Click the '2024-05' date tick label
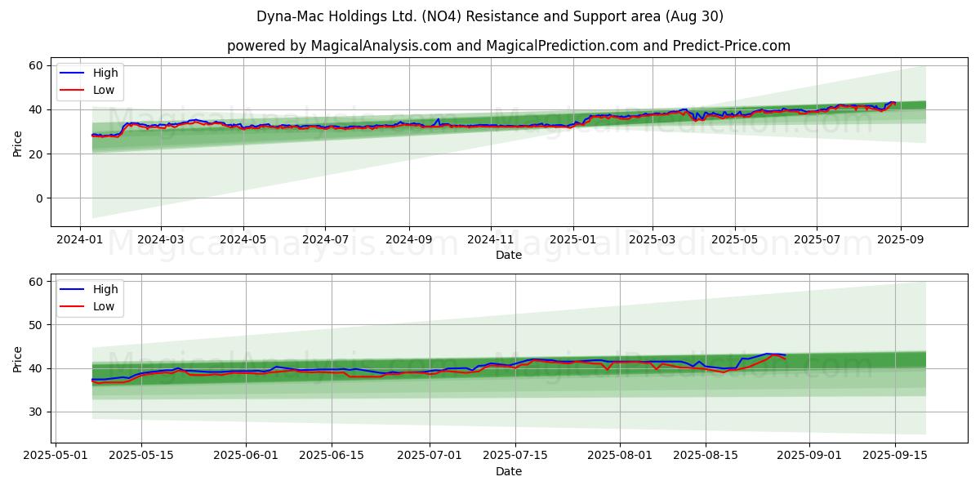This screenshot has height=490, width=980. 243,239
